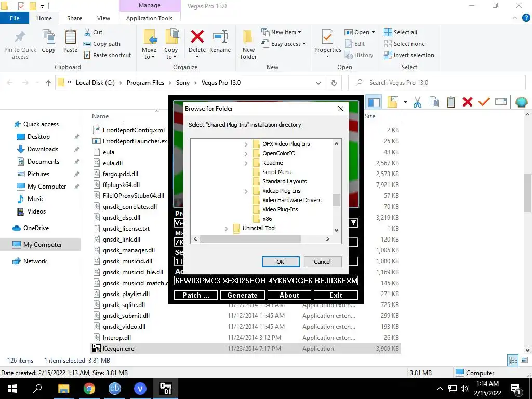Click the keygen About button
The height and width of the screenshot is (399, 532).
pyautogui.click(x=289, y=295)
